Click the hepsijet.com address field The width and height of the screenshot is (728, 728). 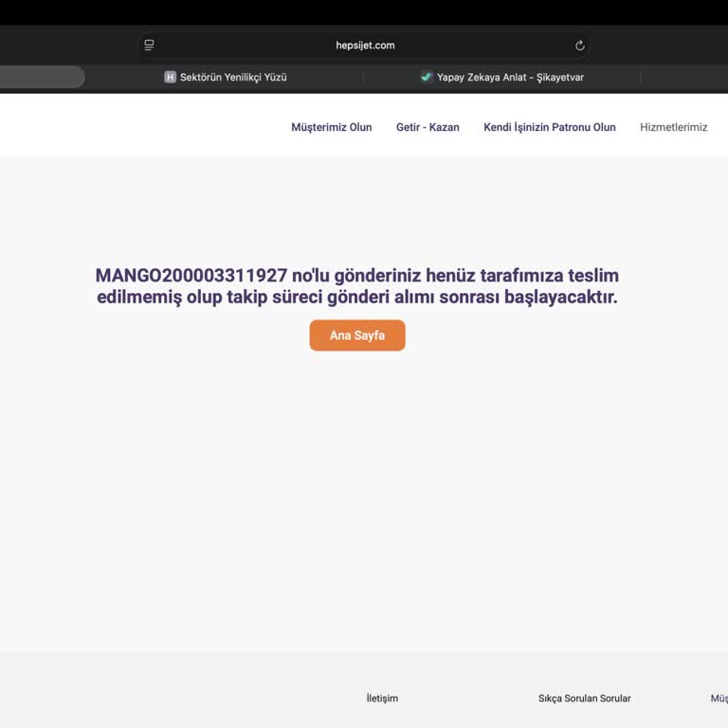pos(364,45)
